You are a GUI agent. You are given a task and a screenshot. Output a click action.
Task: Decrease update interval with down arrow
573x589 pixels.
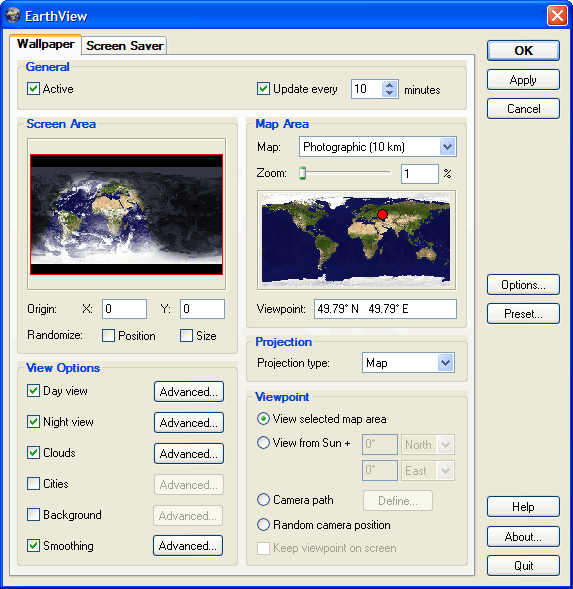(390, 93)
